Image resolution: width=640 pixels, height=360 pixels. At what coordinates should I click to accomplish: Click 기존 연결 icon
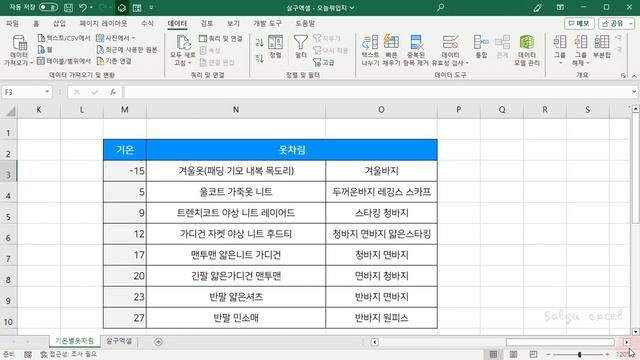pyautogui.click(x=100, y=61)
